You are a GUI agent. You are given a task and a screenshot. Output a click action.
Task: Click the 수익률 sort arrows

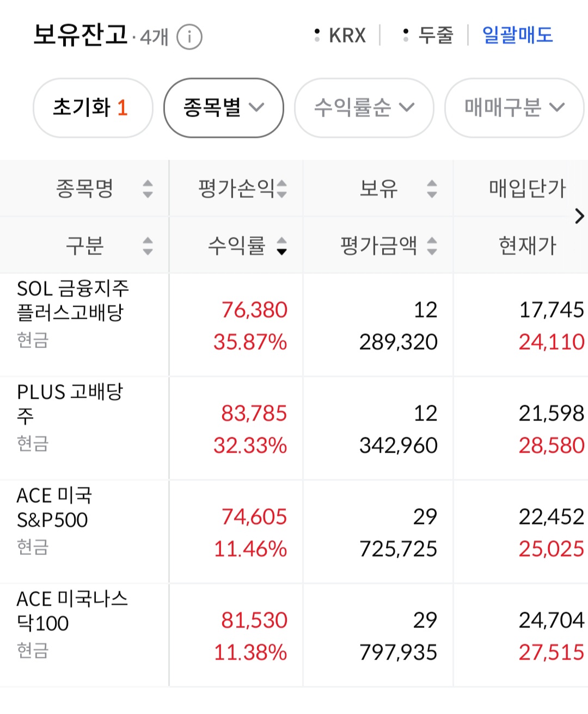pyautogui.click(x=281, y=246)
